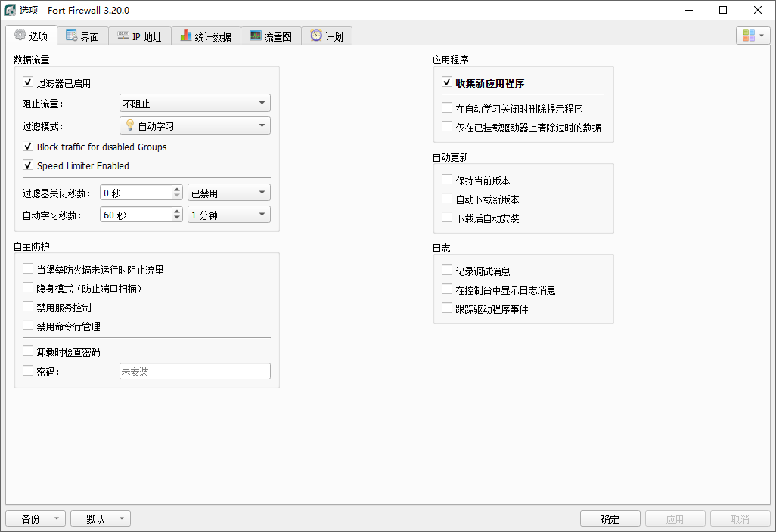Go to the 计划 tab
Image resolution: width=776 pixels, height=532 pixels.
[x=327, y=36]
